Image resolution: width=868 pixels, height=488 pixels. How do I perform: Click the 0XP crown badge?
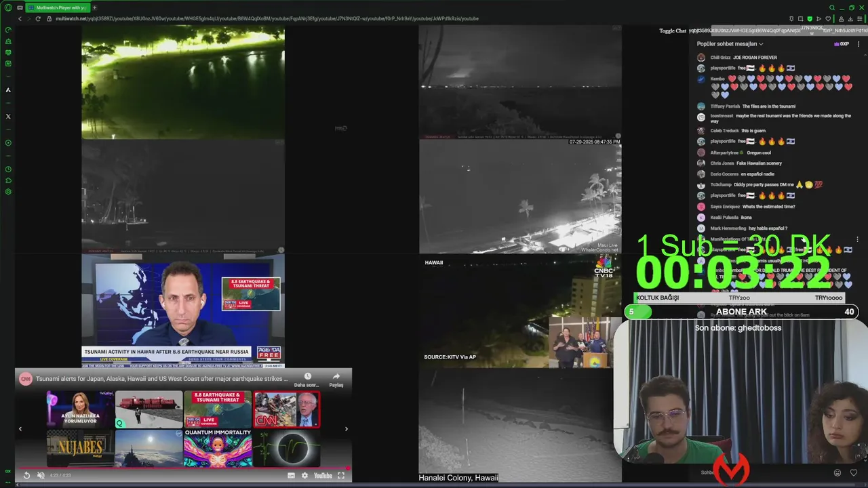pyautogui.click(x=841, y=44)
